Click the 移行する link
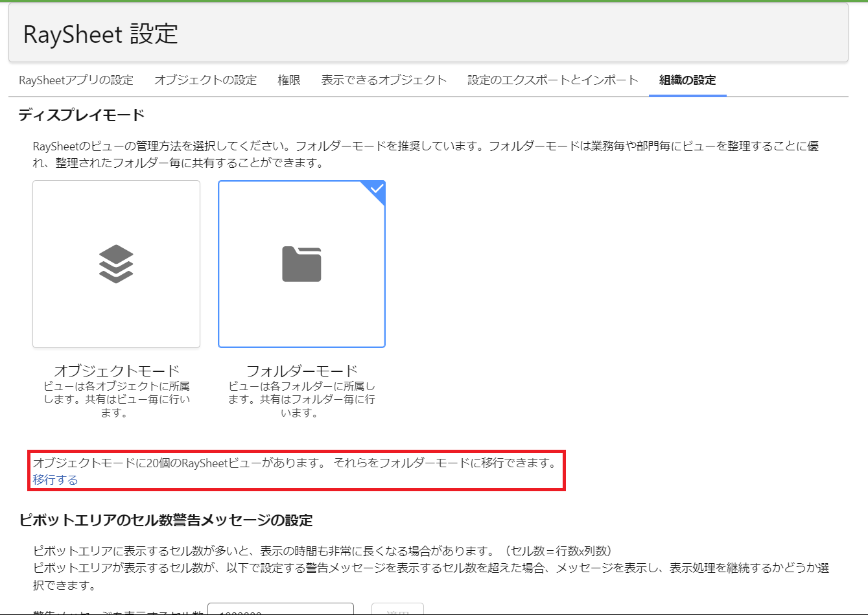The image size is (868, 615). 55,480
